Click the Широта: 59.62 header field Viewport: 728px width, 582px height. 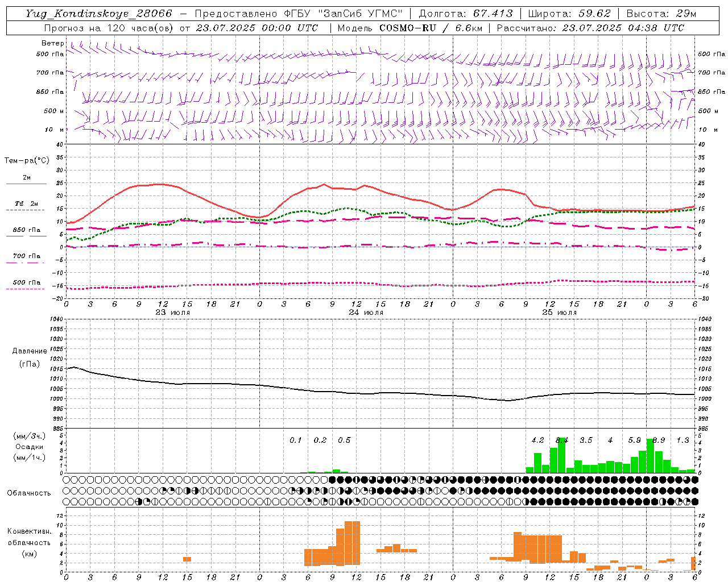pyautogui.click(x=569, y=14)
